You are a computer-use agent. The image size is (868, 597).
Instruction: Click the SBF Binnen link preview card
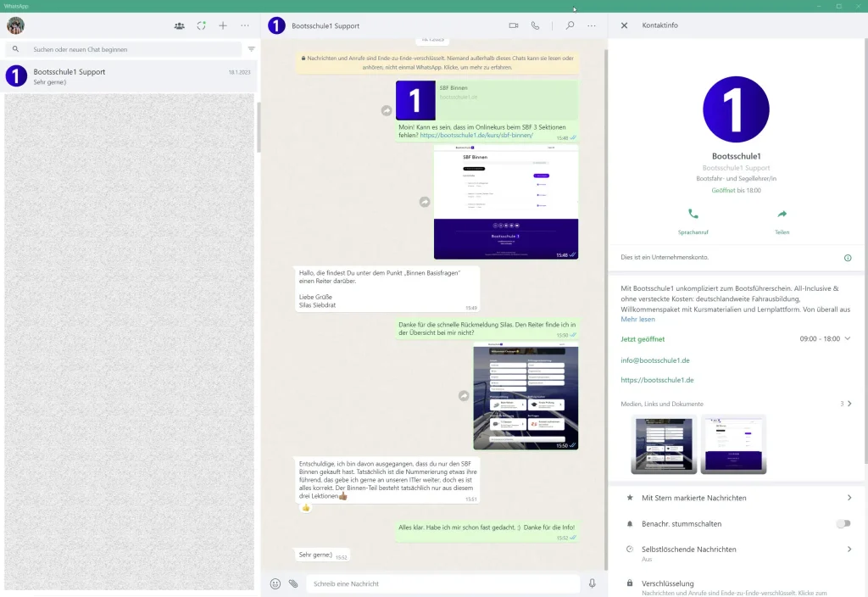point(487,100)
